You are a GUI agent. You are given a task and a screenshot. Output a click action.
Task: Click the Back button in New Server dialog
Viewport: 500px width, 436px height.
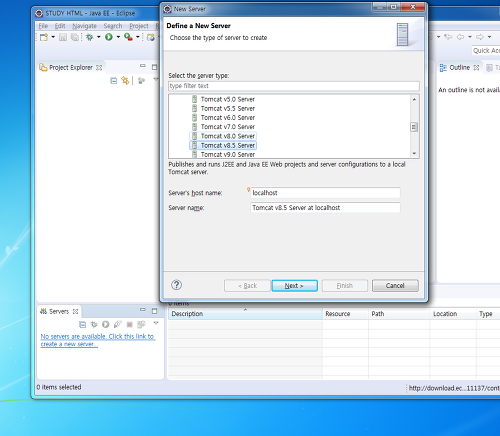pos(247,286)
